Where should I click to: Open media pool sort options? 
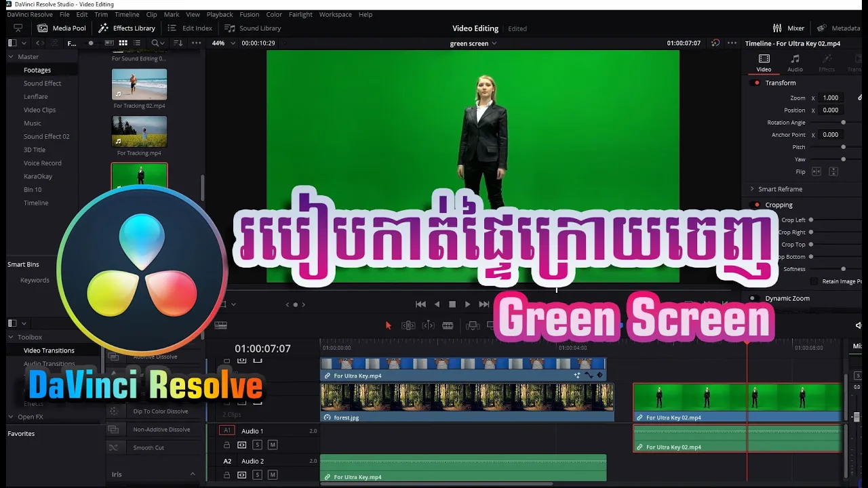[x=178, y=43]
